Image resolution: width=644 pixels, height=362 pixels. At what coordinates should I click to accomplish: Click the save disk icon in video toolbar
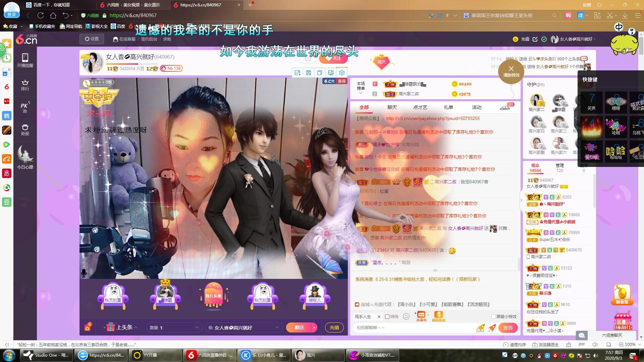tap(309, 73)
